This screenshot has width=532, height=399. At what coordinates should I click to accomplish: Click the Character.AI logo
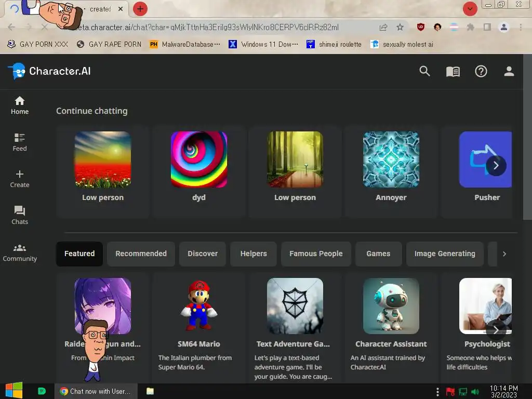[x=49, y=71]
